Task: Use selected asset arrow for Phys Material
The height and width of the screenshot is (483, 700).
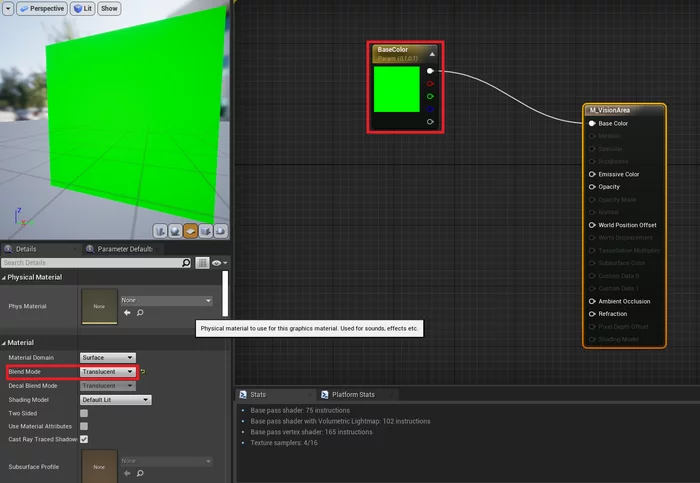Action: tap(127, 313)
